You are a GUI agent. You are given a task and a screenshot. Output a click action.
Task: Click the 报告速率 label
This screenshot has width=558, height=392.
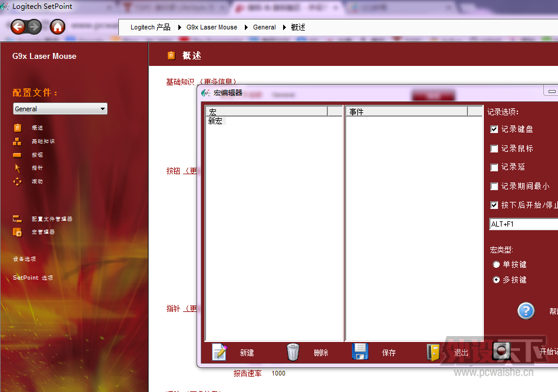tap(247, 373)
